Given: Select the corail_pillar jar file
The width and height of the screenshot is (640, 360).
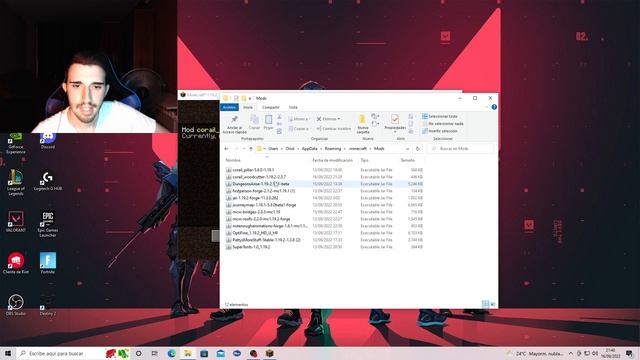Looking at the screenshot, I should [324, 170].
